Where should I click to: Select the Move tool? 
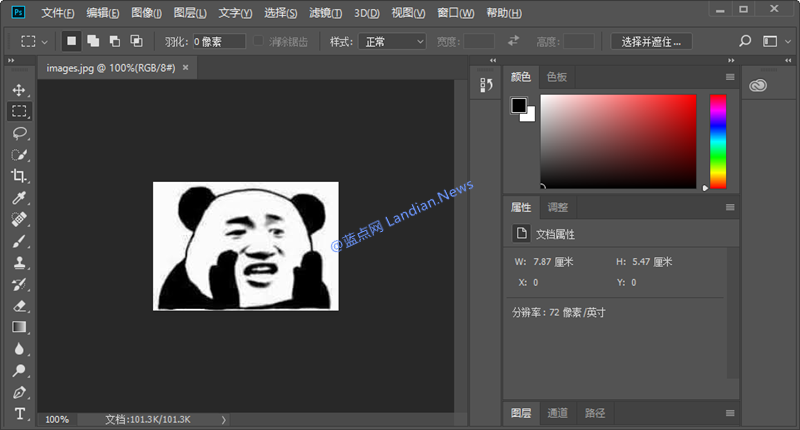(x=19, y=90)
